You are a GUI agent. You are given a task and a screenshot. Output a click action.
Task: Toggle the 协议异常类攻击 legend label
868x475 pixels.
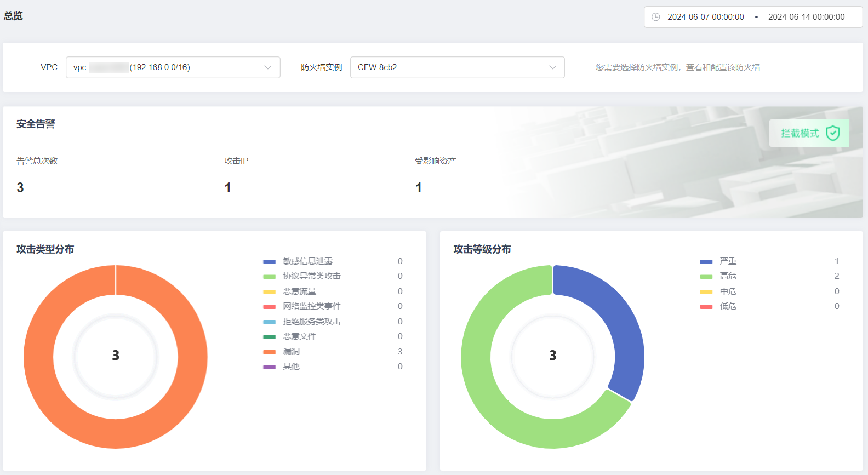click(x=312, y=276)
